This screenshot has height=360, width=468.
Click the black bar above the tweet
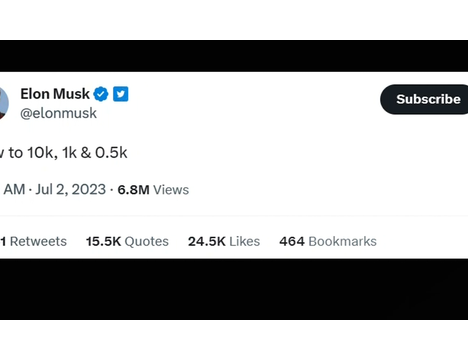[234, 56]
